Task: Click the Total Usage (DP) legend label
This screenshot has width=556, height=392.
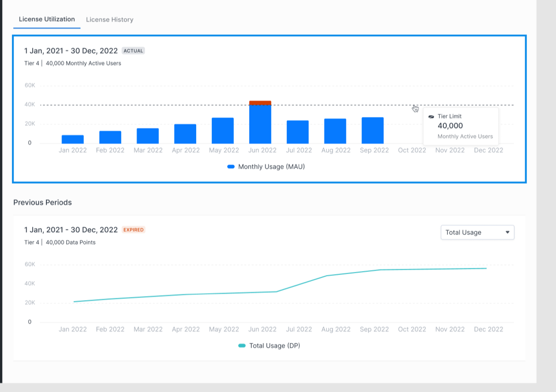Action: point(274,346)
